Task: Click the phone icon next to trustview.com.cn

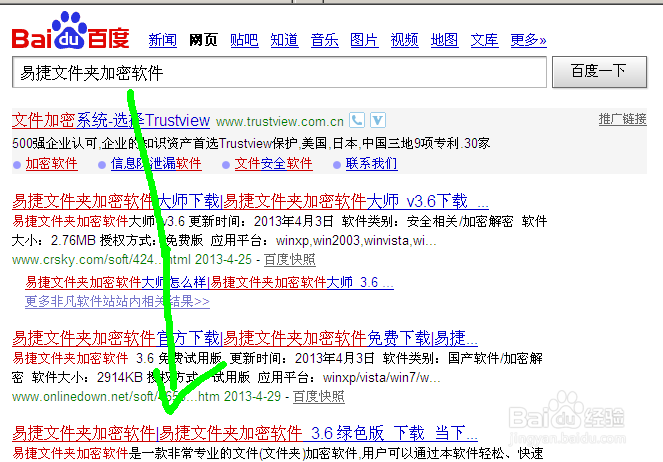Action: coord(357,120)
